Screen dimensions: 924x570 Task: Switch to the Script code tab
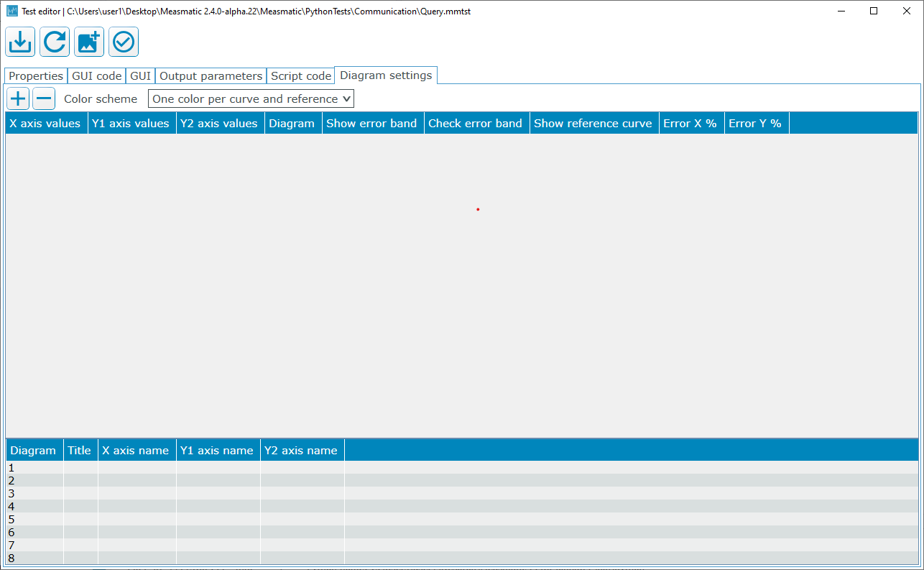(x=301, y=75)
